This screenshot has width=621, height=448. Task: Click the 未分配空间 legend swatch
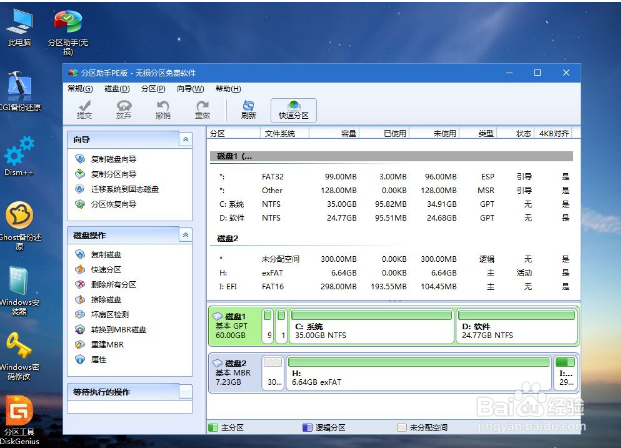[402, 428]
